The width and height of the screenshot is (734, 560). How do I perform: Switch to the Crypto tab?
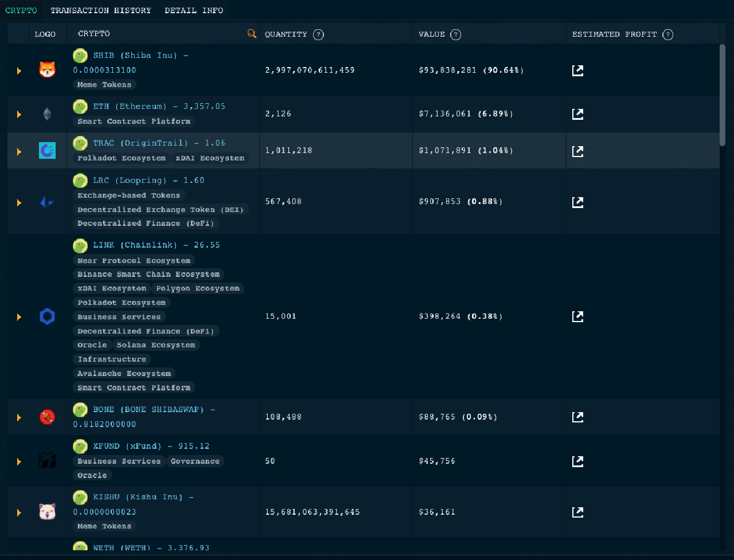(21, 10)
